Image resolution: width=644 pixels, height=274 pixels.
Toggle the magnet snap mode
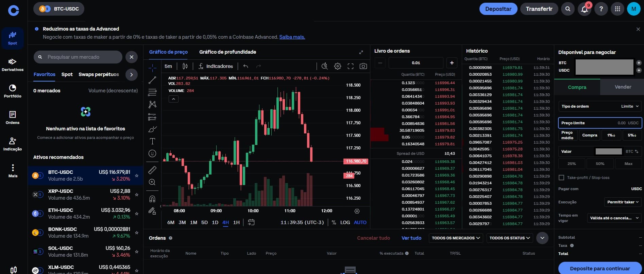coord(152,199)
